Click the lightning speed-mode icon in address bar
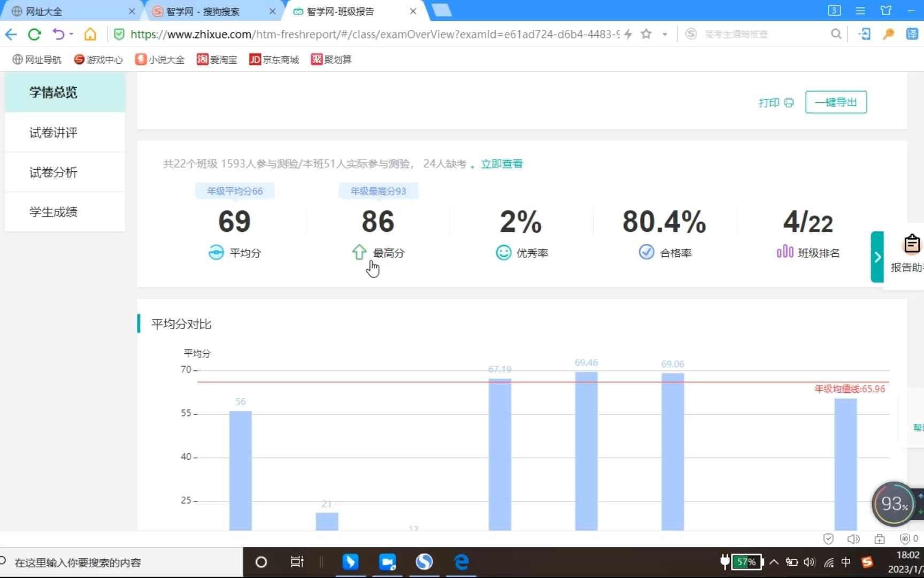 click(628, 34)
